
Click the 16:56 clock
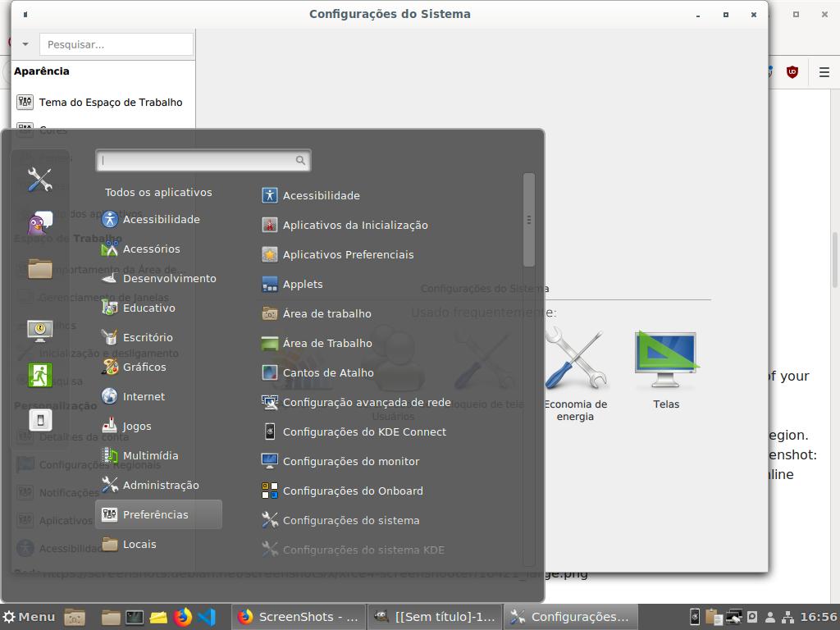click(x=819, y=617)
